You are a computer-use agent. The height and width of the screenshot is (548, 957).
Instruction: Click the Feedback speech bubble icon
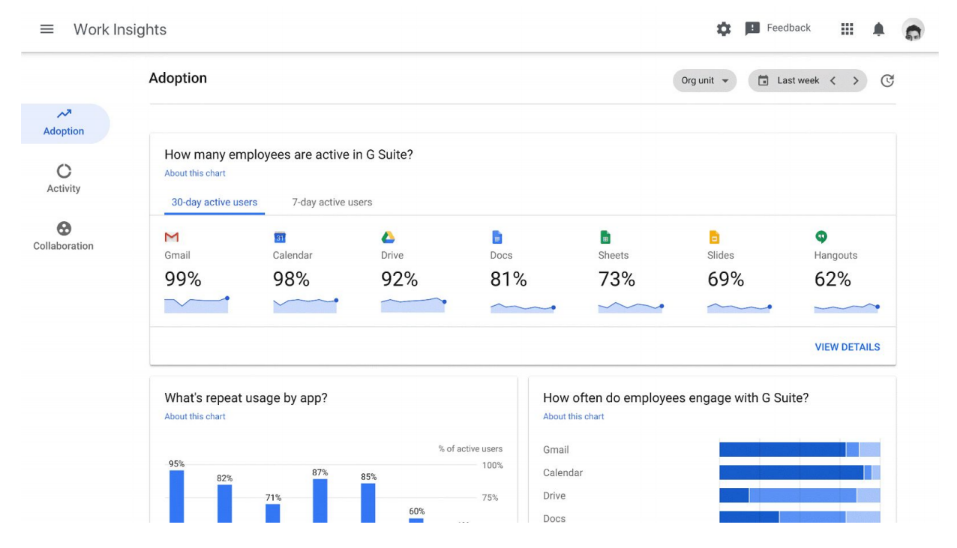coord(752,29)
